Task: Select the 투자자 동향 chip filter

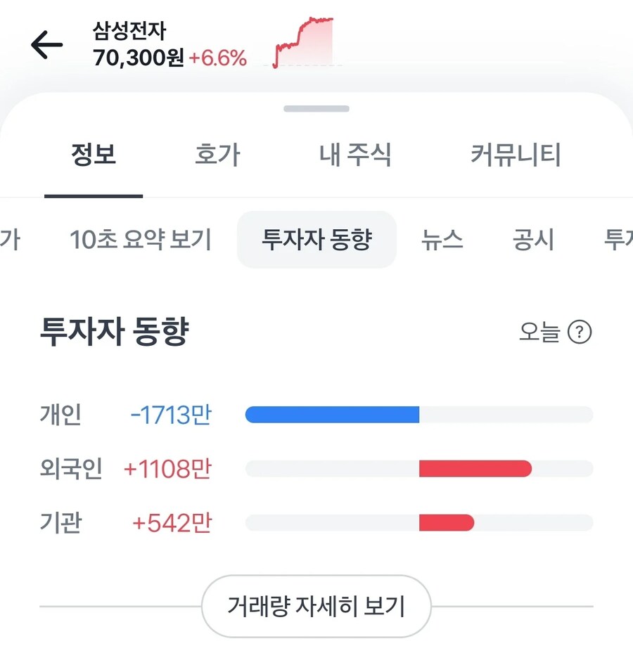Action: (316, 240)
